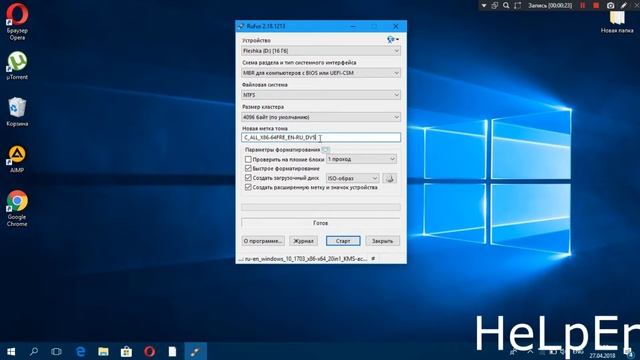Click the magnifier icon in recorder toolbar
Viewport: 640px width, 360px height.
pyautogui.click(x=506, y=5)
